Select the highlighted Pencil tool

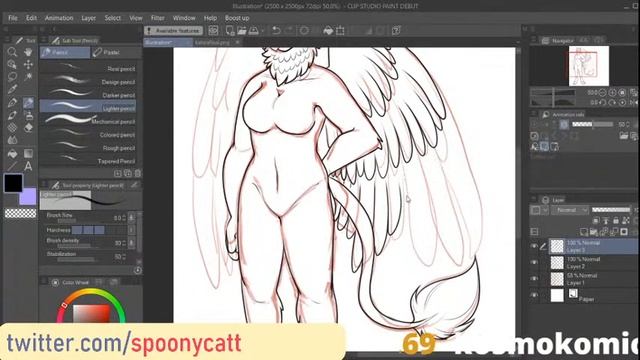pos(28,102)
